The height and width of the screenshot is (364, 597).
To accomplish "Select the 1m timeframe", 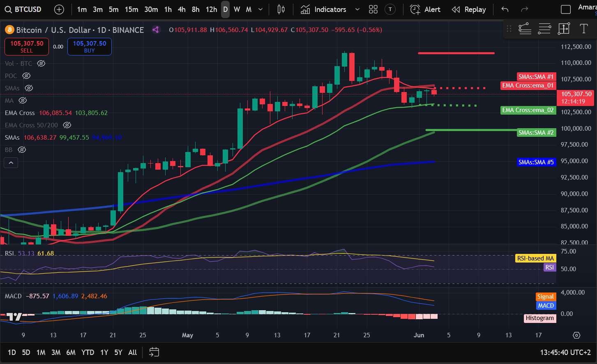I will [82, 9].
